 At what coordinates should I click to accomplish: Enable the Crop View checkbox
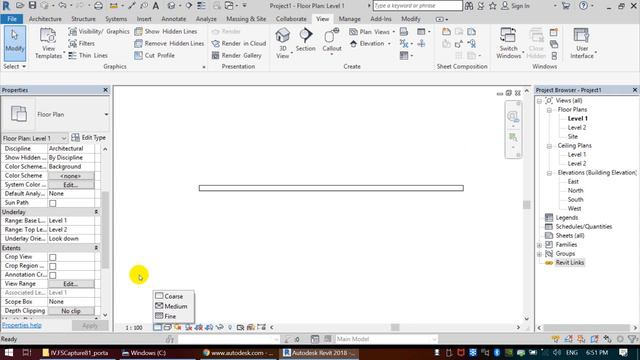click(53, 257)
